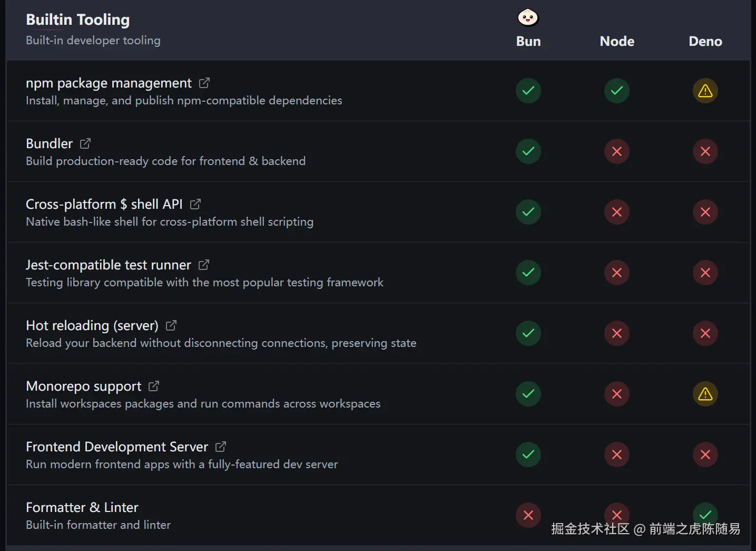Open external link icon beside Bundler
Screen dimensions: 756x551
[85, 143]
